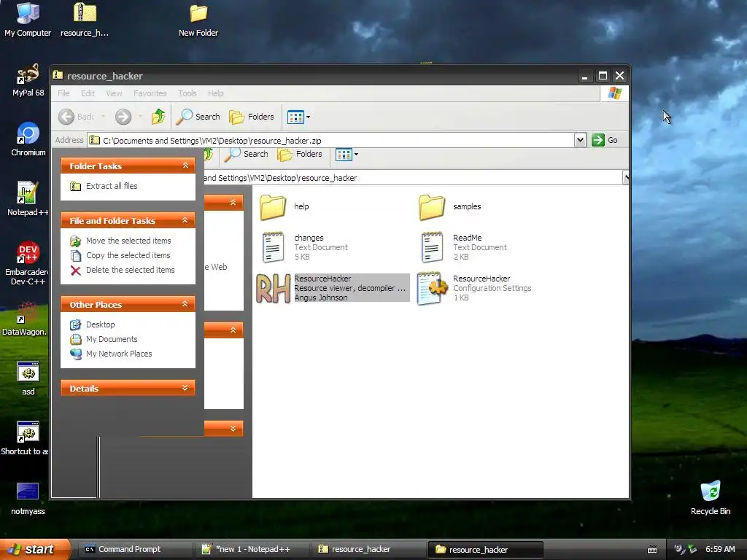Click back window address path field
The width and height of the screenshot is (747, 560).
pyautogui.click(x=412, y=178)
